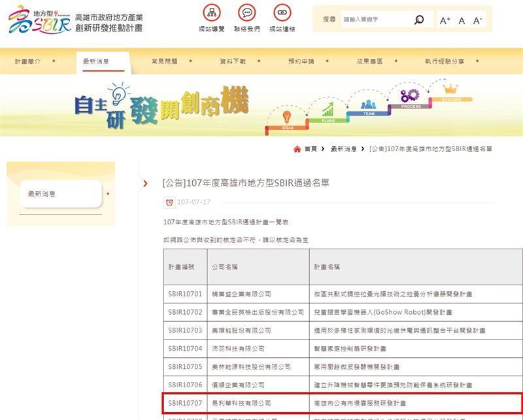Click the company name in the SBIR10701 row
The width and height of the screenshot is (523, 420).
pyautogui.click(x=241, y=294)
